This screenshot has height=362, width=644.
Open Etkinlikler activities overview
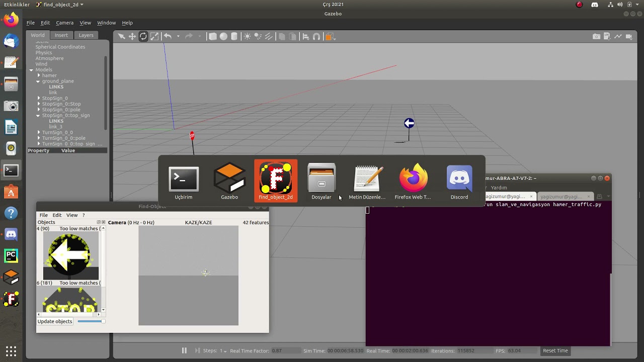point(17,5)
